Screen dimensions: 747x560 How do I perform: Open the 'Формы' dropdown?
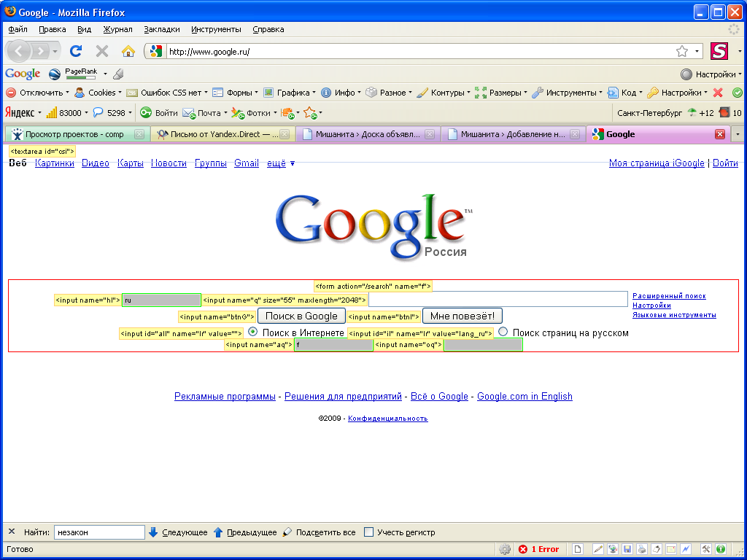pyautogui.click(x=236, y=93)
